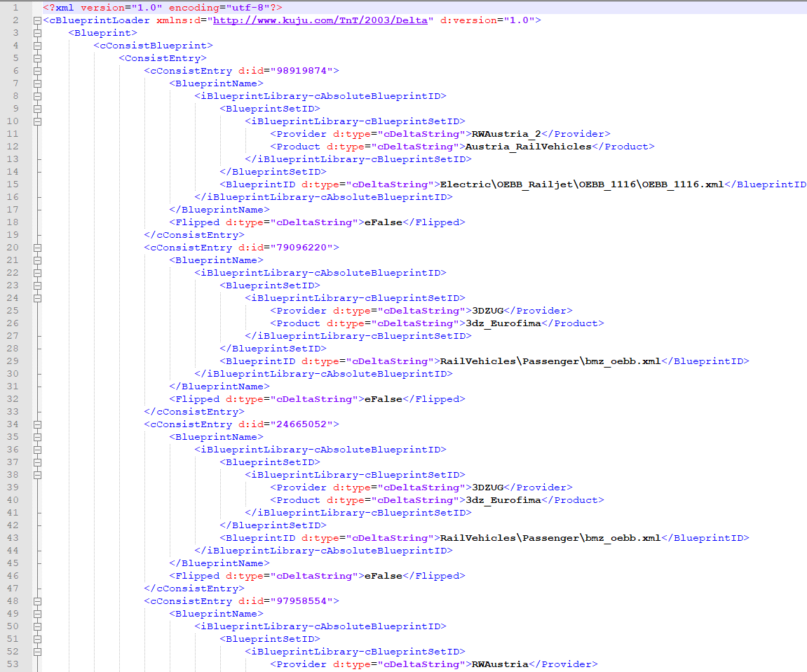
Task: Collapse iBlueprintLibrary-cBlueprintSetID fold on line 38
Action: [x=37, y=475]
